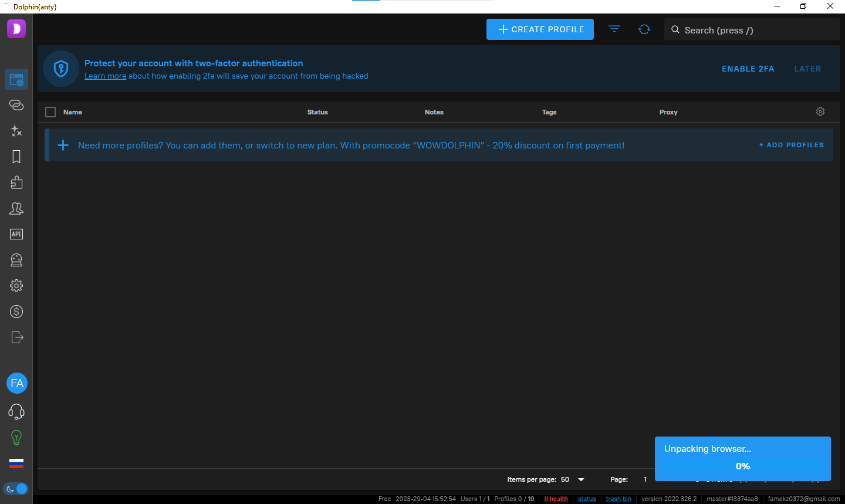Open the robot face sidebar icon
The height and width of the screenshot is (504, 845).
click(x=16, y=260)
